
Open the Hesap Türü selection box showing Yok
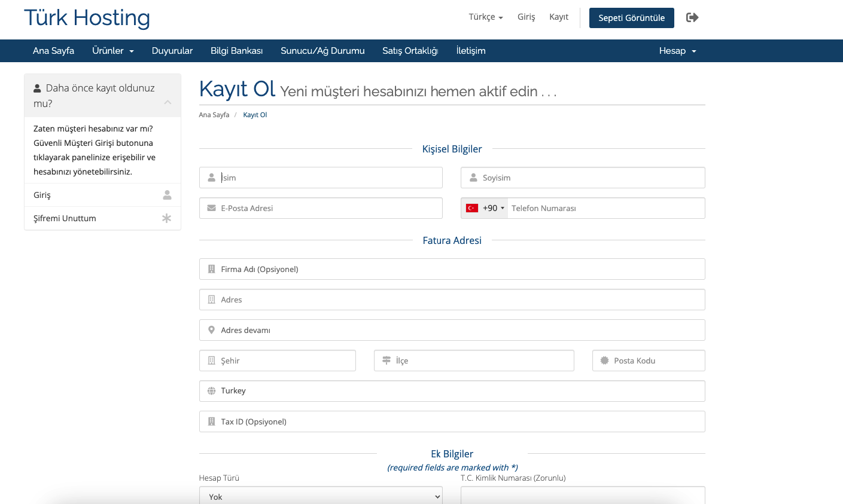[x=321, y=496]
